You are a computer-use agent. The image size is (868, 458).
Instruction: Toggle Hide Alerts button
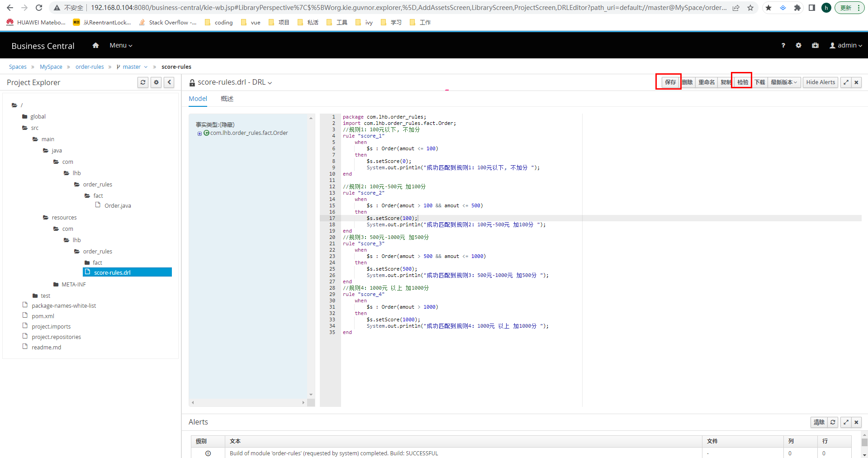[x=821, y=82]
